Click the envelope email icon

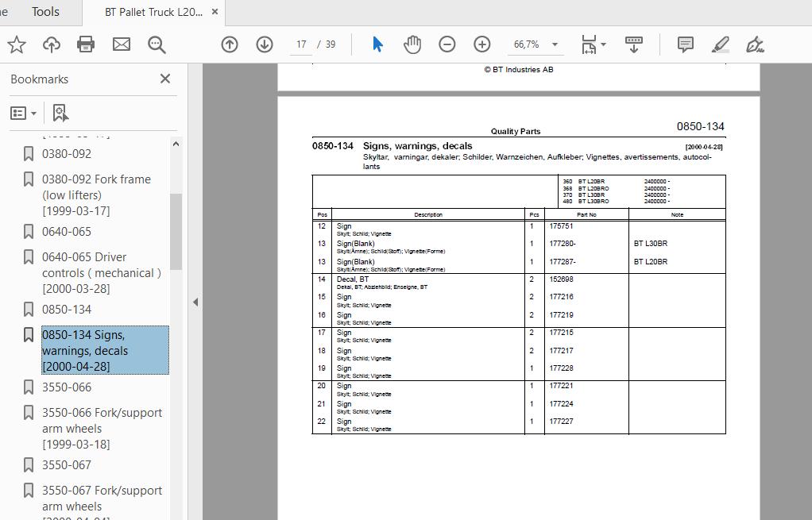122,44
